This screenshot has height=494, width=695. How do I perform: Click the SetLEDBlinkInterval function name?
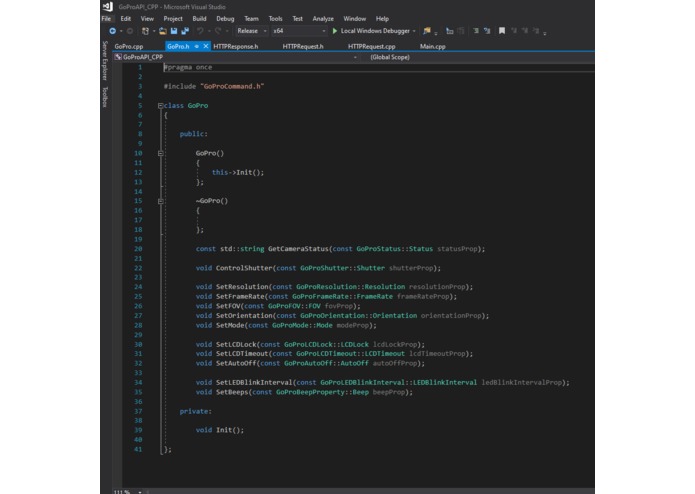coord(254,382)
